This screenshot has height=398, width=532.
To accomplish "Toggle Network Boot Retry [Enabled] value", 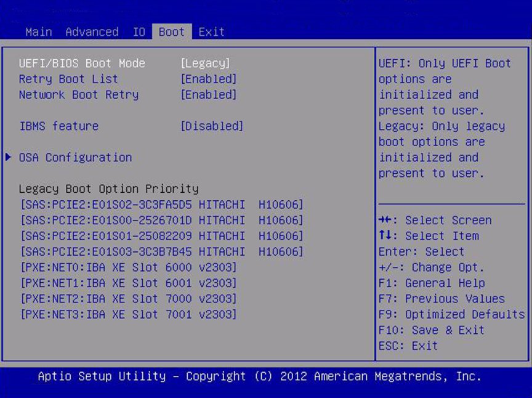I will point(209,95).
